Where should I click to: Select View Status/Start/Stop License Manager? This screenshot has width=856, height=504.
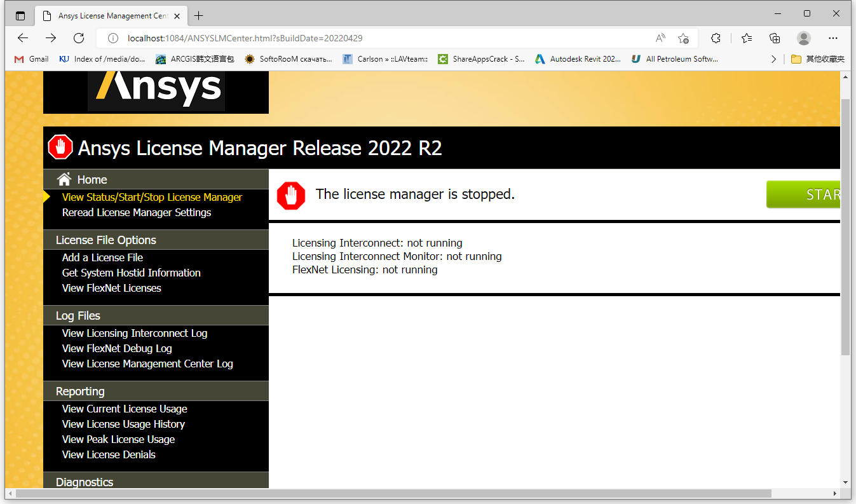pyautogui.click(x=152, y=197)
